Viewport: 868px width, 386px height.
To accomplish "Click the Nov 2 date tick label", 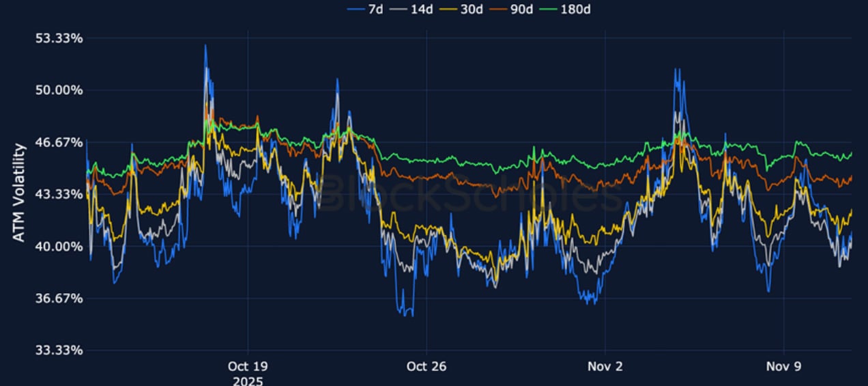I will [605, 367].
